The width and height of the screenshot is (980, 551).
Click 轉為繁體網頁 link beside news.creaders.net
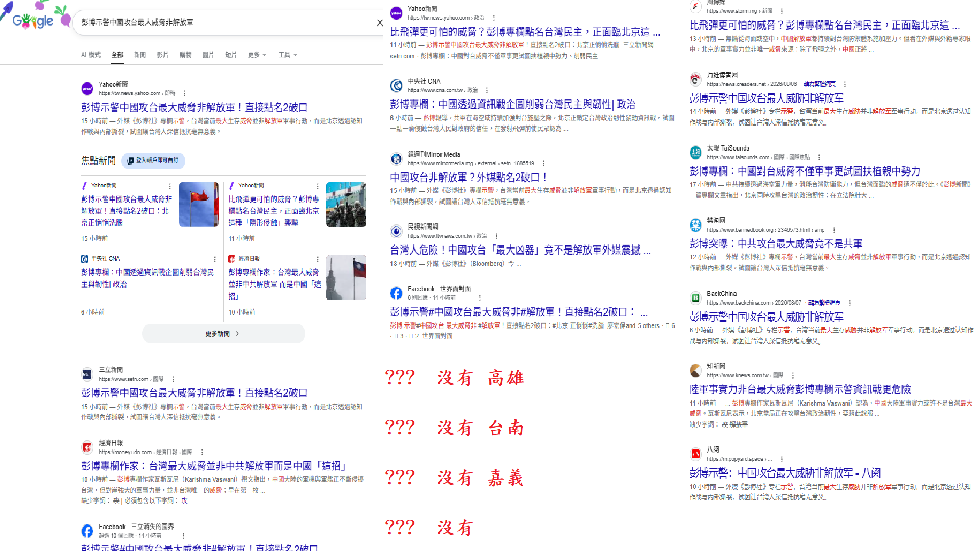(x=820, y=85)
